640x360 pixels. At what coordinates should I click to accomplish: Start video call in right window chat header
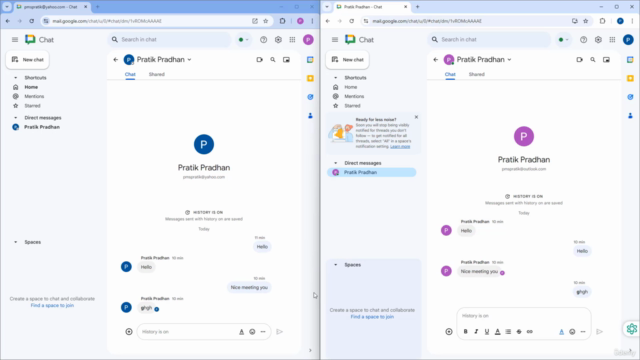pos(579,60)
